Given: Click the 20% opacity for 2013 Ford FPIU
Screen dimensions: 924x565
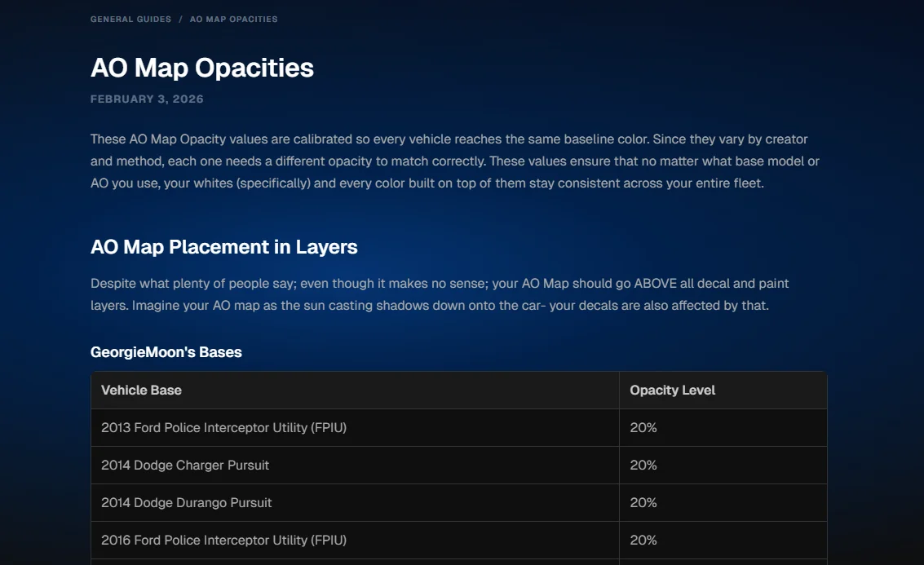Looking at the screenshot, I should coord(643,428).
